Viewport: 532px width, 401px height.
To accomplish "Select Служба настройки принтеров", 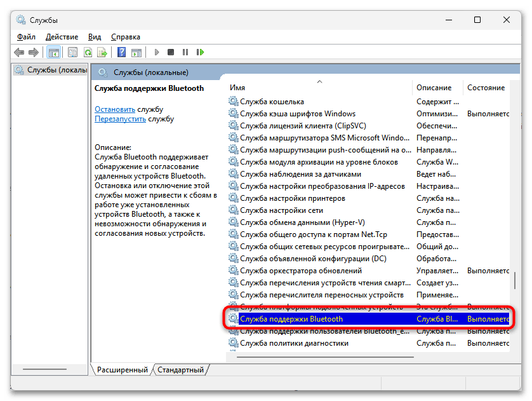I will (x=368, y=198).
